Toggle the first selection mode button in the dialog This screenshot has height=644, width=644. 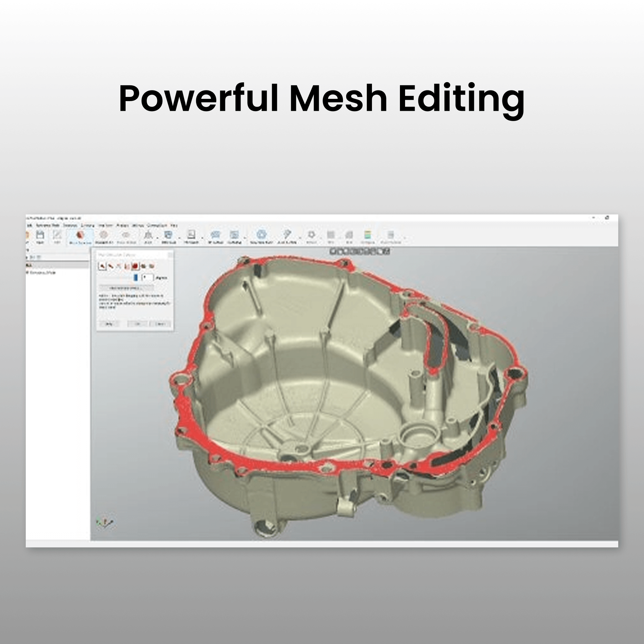pyautogui.click(x=102, y=266)
